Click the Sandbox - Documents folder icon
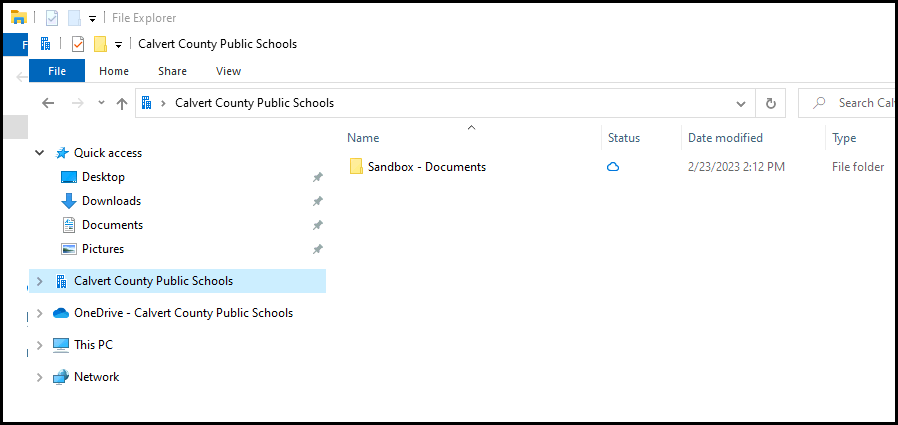This screenshot has height=425, width=898. (x=356, y=167)
